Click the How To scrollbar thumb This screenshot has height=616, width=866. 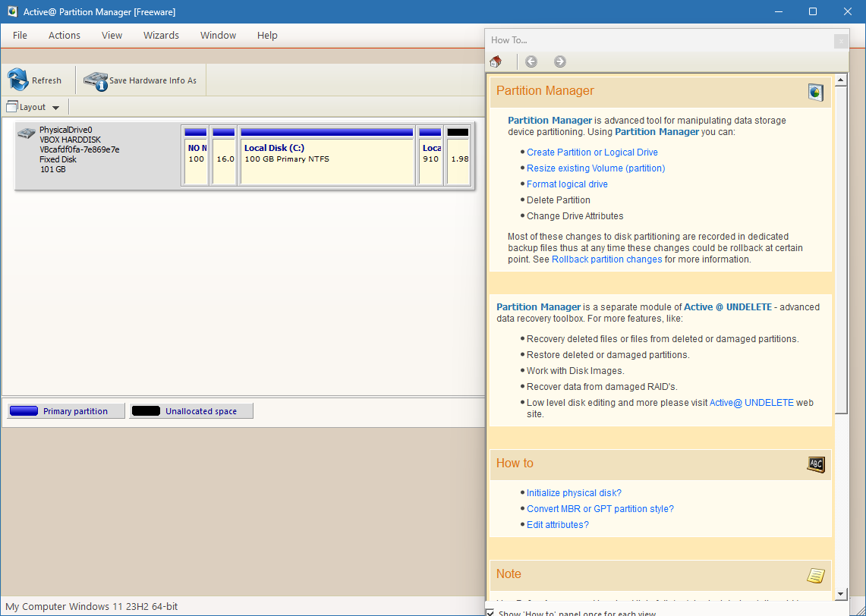(x=841, y=250)
